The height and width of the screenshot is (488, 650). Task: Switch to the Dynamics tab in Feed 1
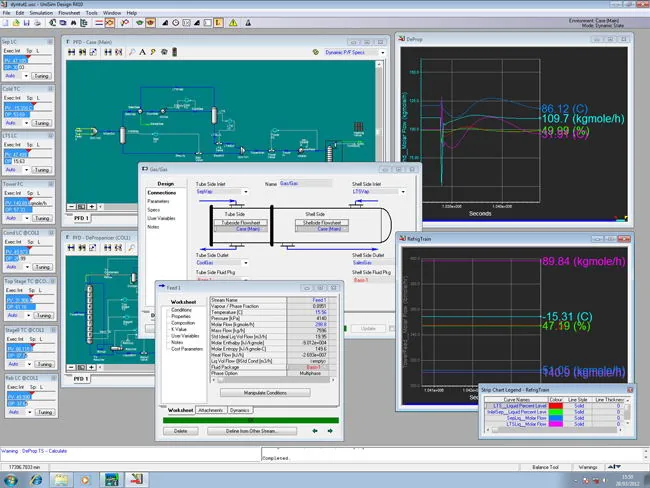click(240, 410)
